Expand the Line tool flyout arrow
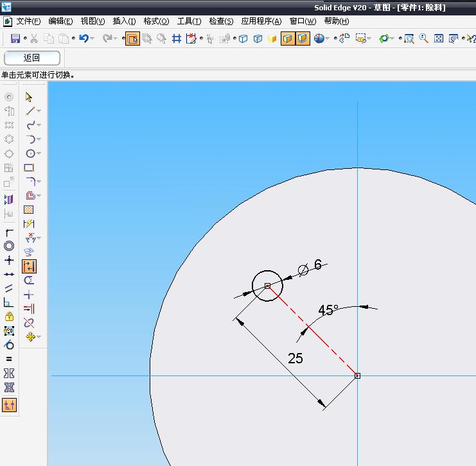476x466 pixels. pyautogui.click(x=39, y=112)
